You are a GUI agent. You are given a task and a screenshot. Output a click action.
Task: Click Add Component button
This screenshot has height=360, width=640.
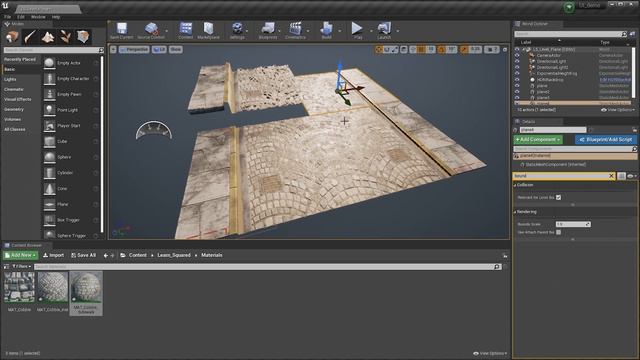click(x=538, y=140)
